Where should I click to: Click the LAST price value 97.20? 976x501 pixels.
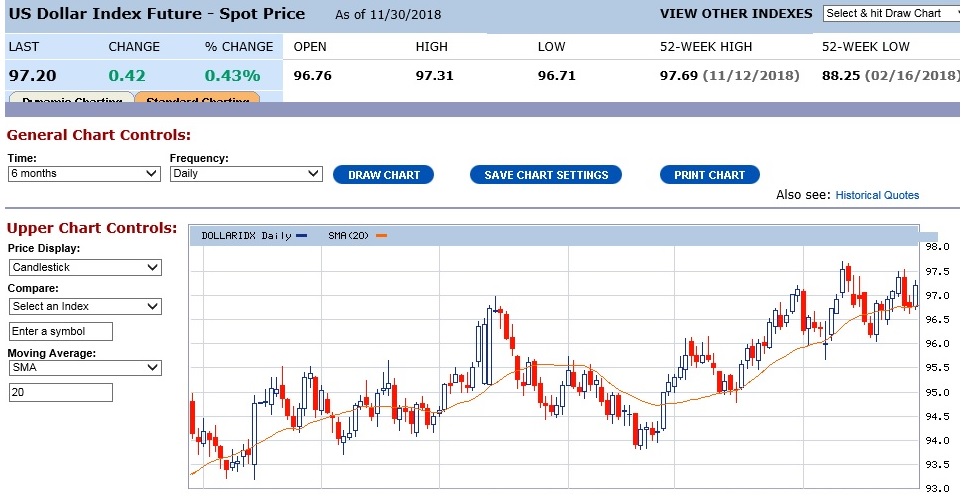(33, 76)
